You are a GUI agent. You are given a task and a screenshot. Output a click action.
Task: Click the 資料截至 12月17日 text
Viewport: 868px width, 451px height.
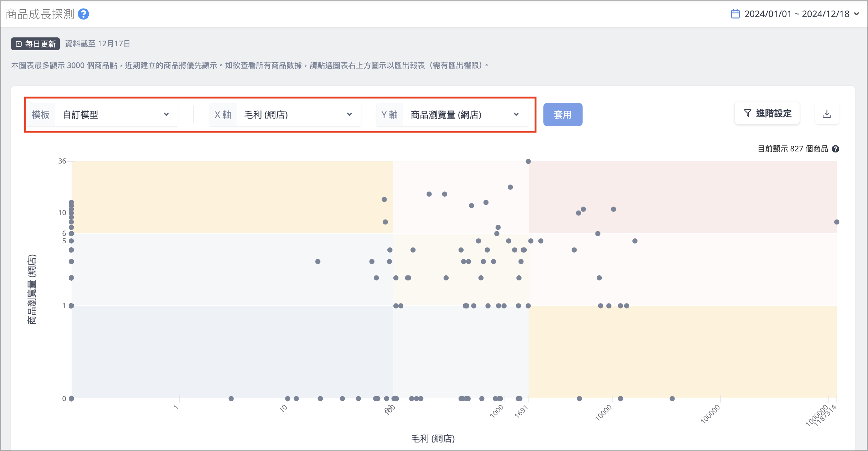98,44
